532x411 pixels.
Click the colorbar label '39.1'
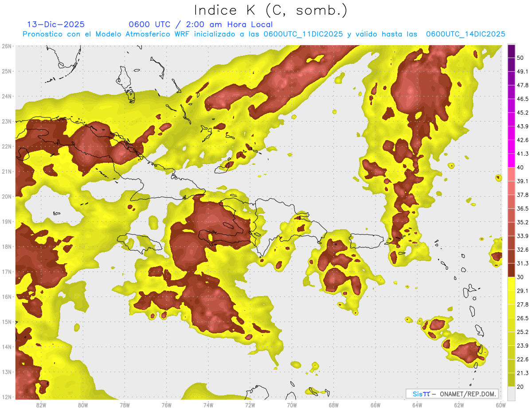tap(523, 181)
